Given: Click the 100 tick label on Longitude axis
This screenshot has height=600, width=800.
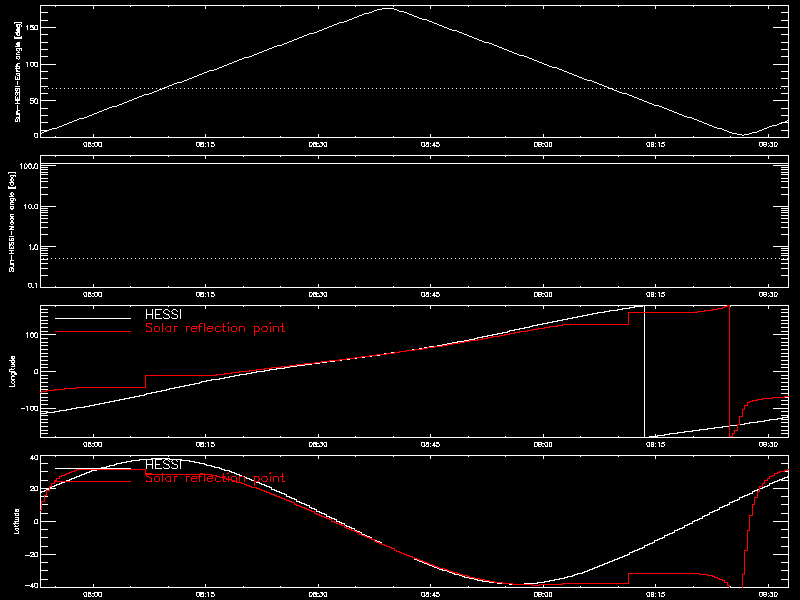Looking at the screenshot, I should point(32,335).
